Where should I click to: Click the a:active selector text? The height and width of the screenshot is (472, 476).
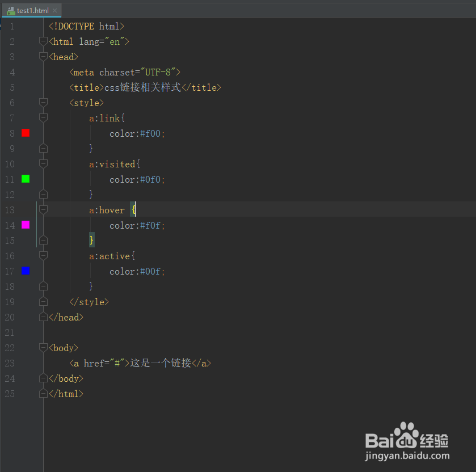point(109,256)
